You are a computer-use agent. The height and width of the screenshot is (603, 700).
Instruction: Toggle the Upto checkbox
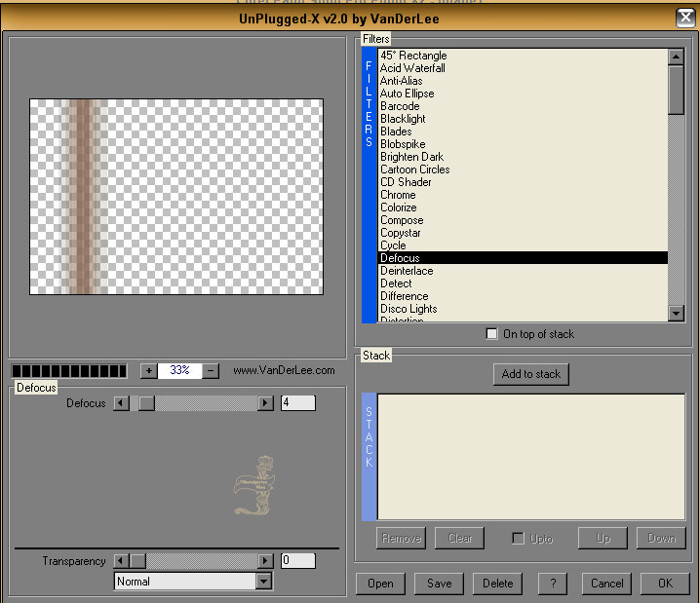click(x=518, y=539)
